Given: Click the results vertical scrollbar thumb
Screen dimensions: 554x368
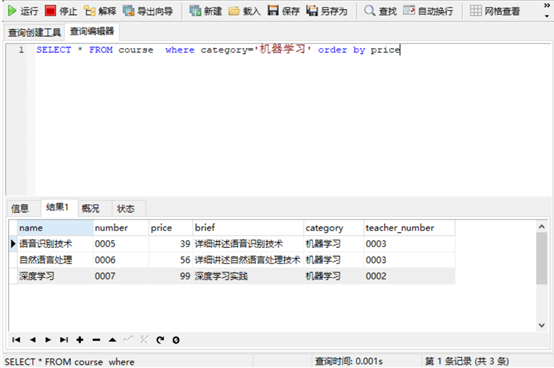Looking at the screenshot, I should (x=541, y=259).
